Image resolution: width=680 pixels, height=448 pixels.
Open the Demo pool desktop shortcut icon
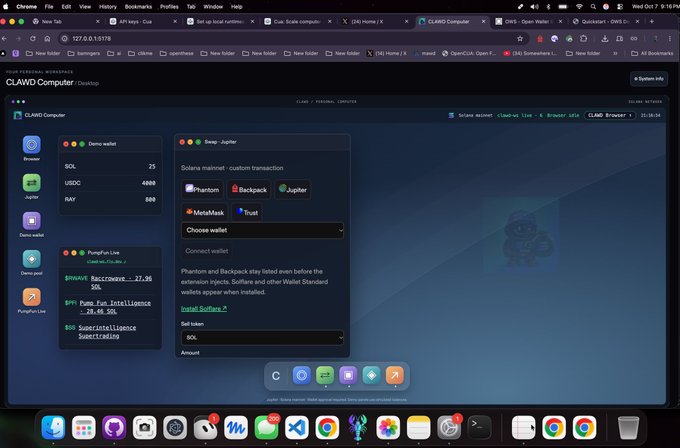tap(32, 259)
